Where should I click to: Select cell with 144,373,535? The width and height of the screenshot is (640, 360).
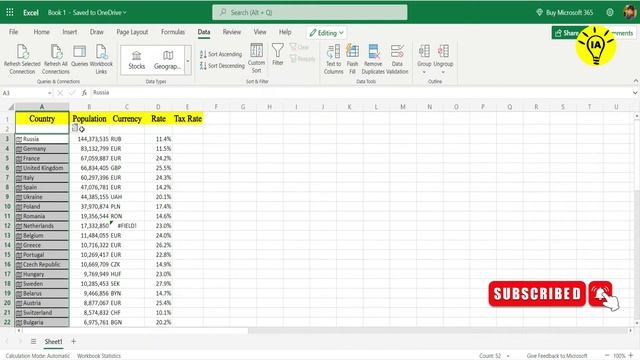point(89,139)
